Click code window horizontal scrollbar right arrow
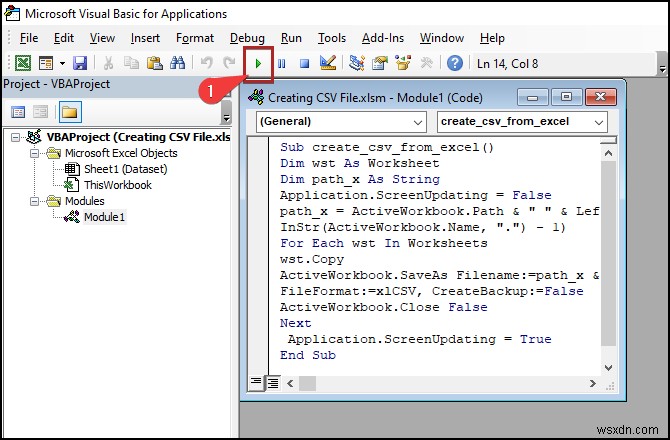The width and height of the screenshot is (670, 440). (593, 383)
